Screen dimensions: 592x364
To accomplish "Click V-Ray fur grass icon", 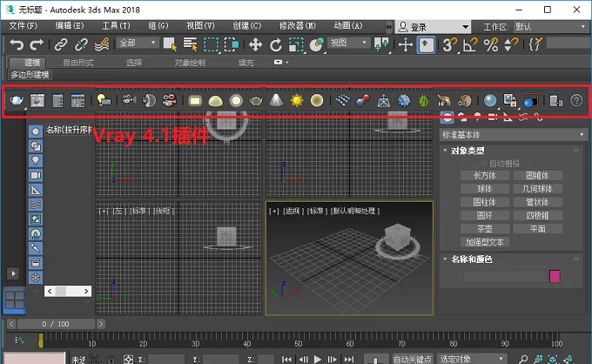I will coord(424,100).
